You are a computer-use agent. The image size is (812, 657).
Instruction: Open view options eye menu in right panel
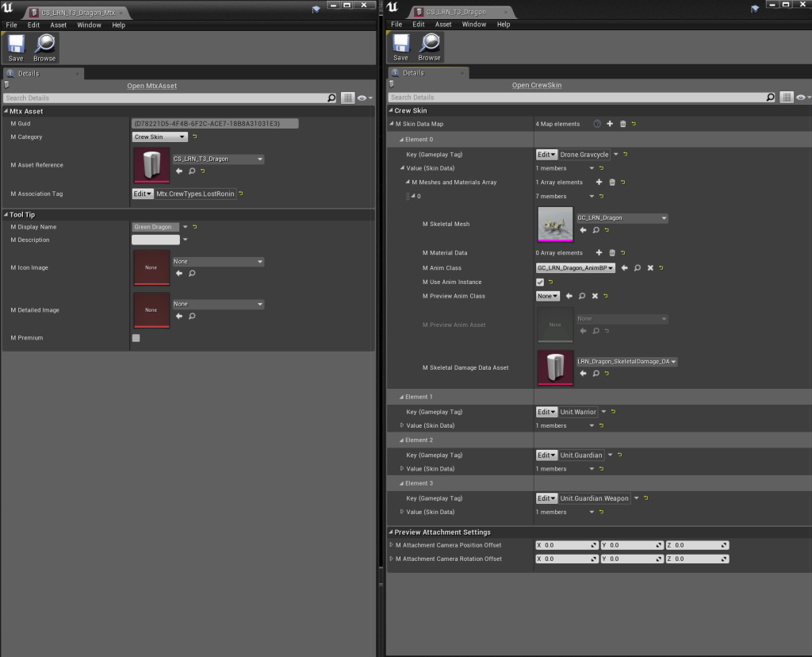point(802,98)
